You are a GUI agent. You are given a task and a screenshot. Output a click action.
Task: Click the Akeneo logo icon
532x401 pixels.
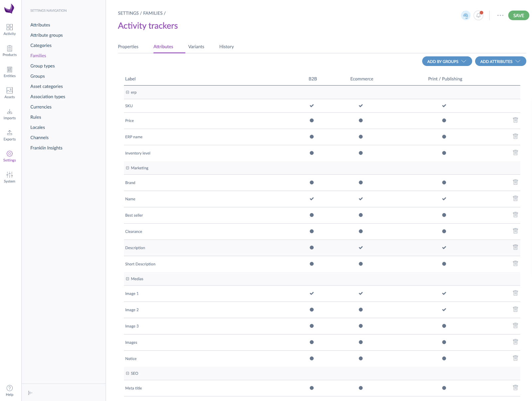click(9, 9)
